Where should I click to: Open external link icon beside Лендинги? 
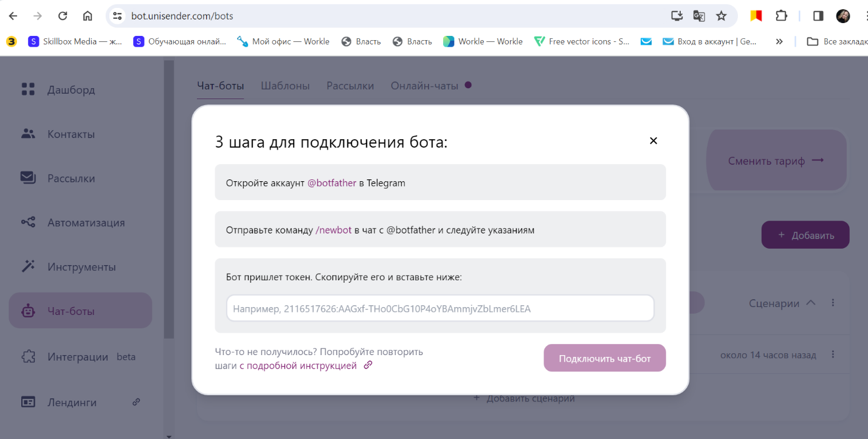[136, 402]
